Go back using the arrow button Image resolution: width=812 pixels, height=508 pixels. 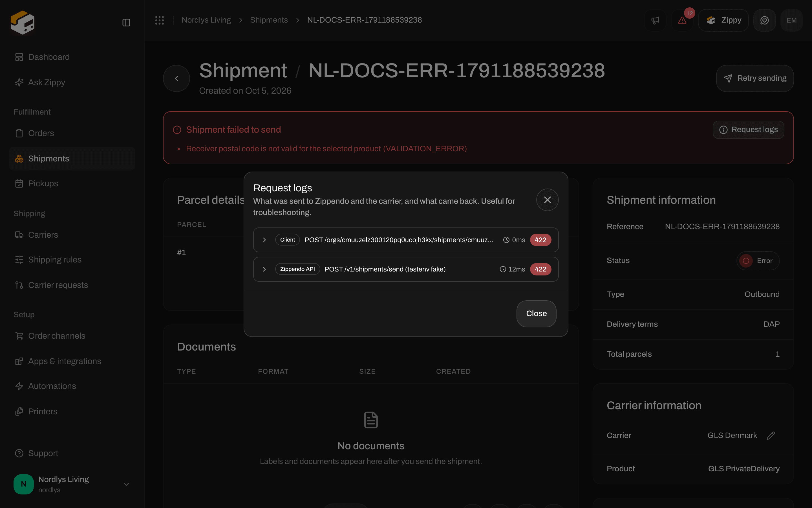click(x=176, y=79)
